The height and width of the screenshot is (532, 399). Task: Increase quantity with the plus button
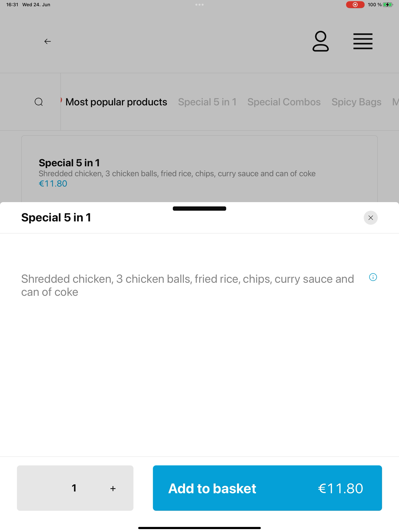pyautogui.click(x=113, y=488)
